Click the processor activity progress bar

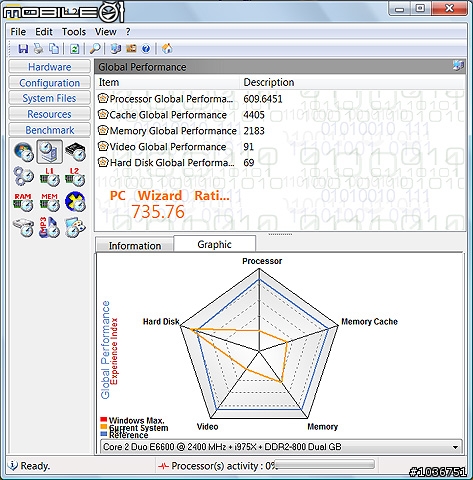(x=324, y=464)
